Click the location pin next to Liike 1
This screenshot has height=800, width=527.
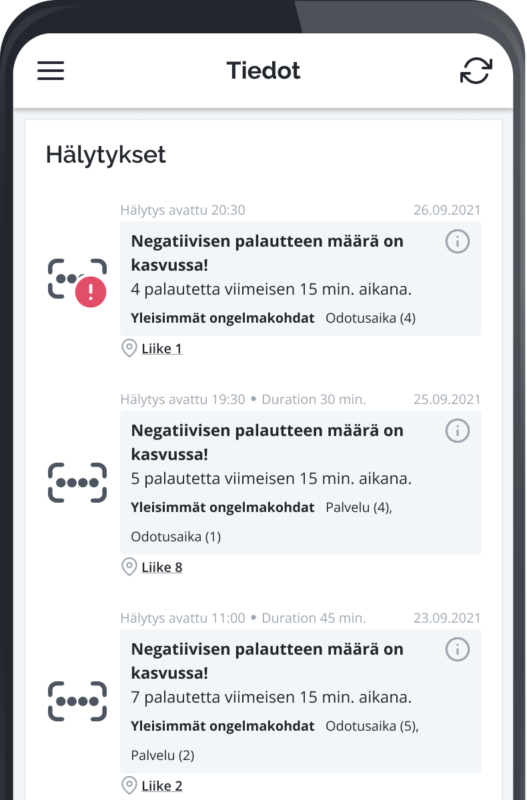(129, 348)
